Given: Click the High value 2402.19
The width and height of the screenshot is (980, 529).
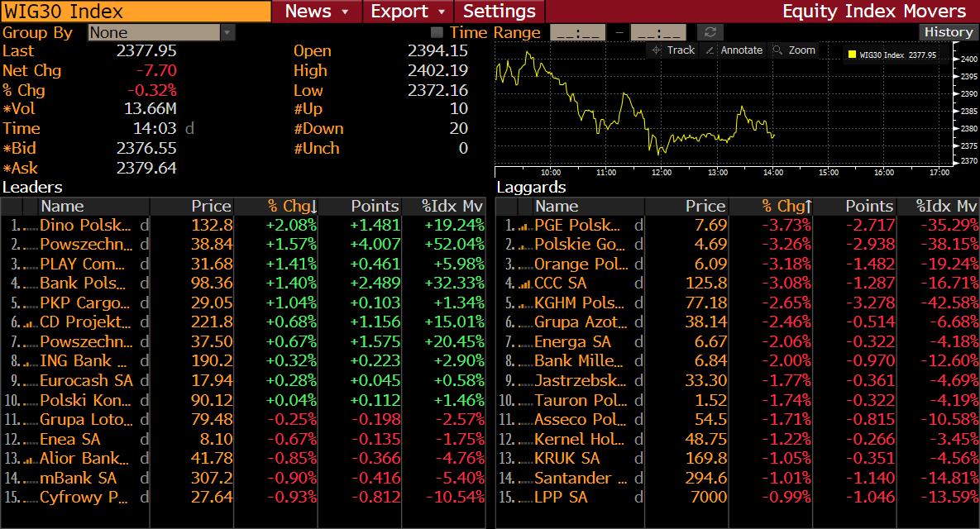Looking at the screenshot, I should point(437,70).
